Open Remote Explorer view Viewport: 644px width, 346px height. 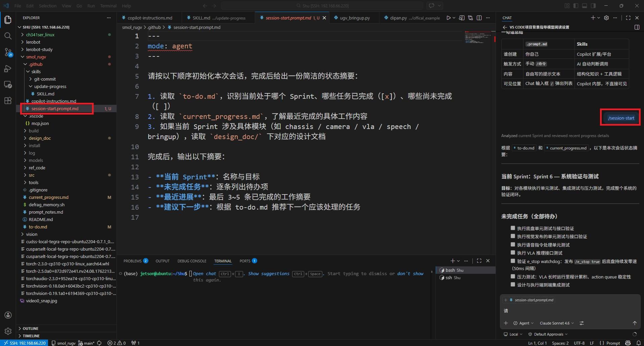tap(8, 84)
